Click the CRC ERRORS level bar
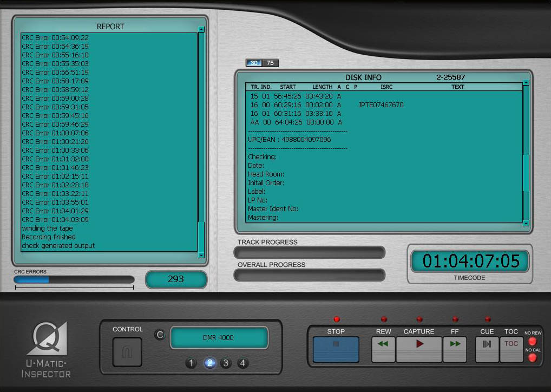This screenshot has width=551, height=392. pyautogui.click(x=74, y=279)
